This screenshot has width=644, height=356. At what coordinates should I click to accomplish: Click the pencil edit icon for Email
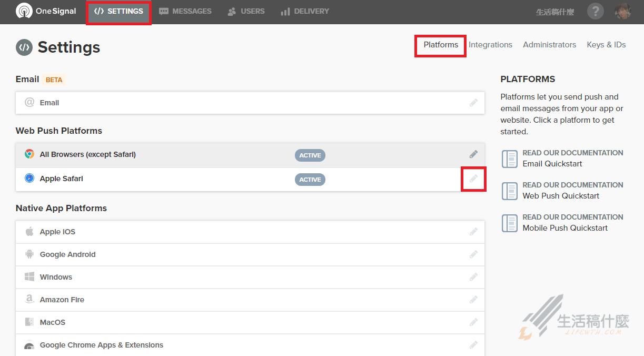point(473,103)
